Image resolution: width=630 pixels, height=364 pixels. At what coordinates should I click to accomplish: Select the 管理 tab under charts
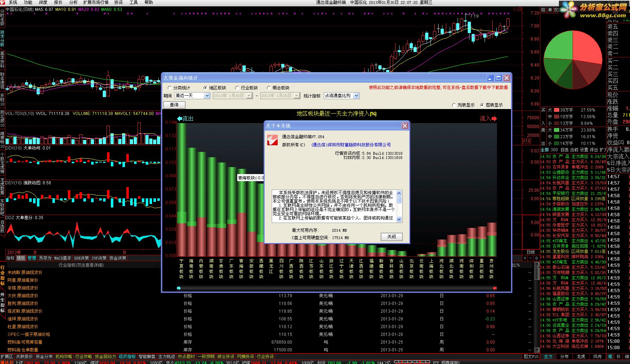[x=32, y=258]
